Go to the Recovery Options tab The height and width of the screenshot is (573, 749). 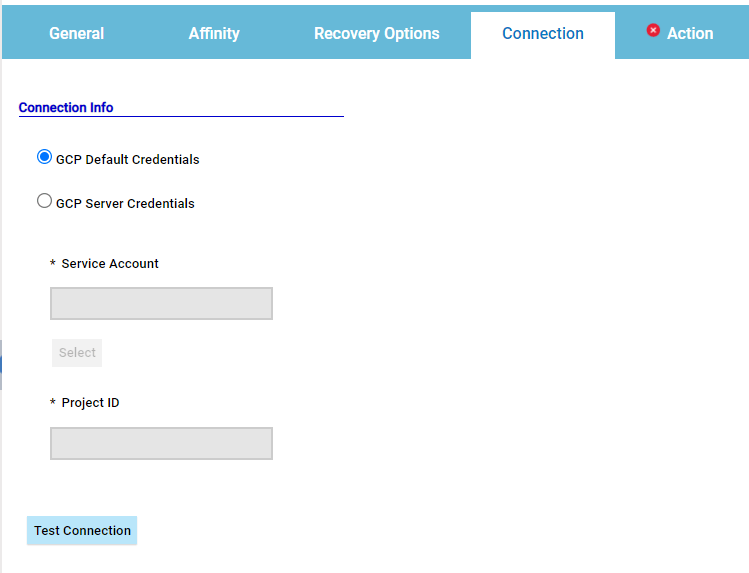coord(376,34)
